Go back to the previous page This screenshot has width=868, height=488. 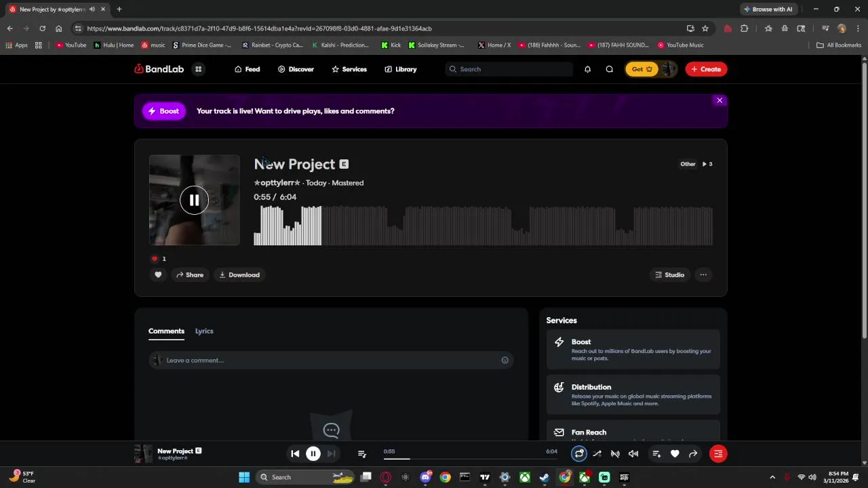coord(9,28)
